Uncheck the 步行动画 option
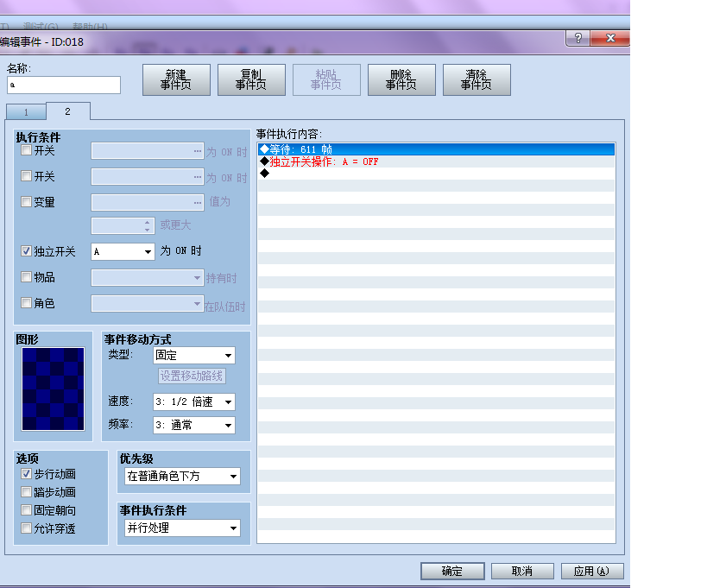The height and width of the screenshot is (588, 707). 27,474
